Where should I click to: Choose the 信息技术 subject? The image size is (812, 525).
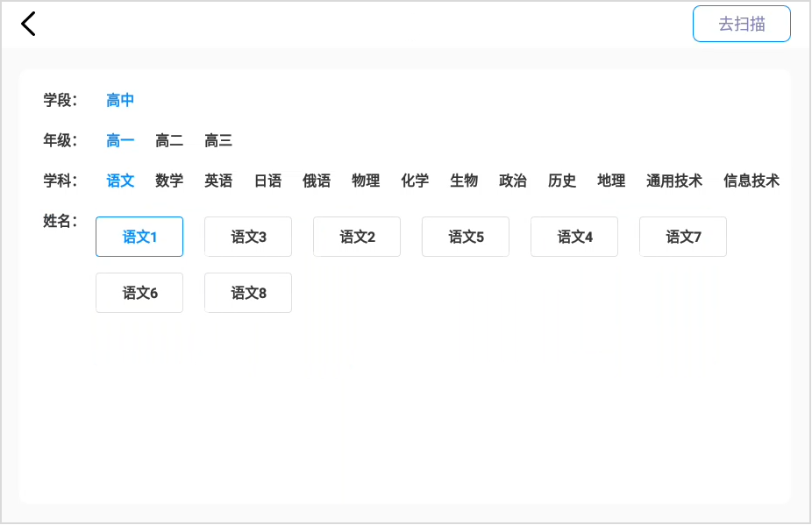click(751, 181)
